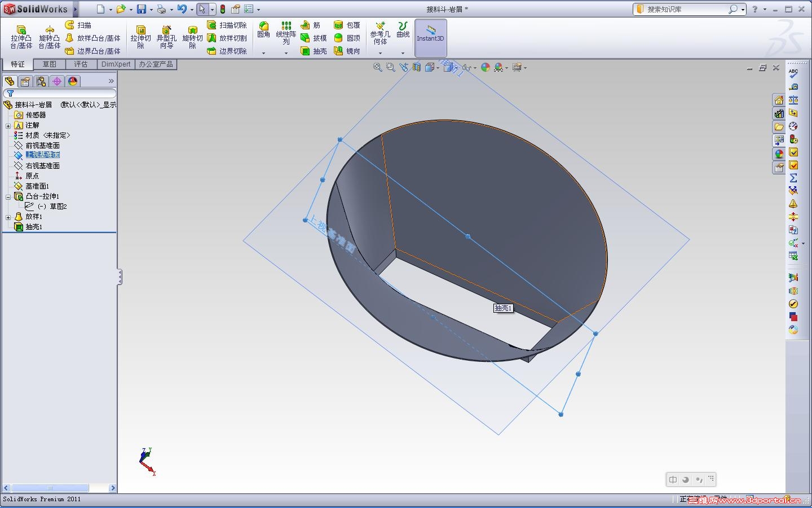812x508 pixels.
Task: Open the DimXpertManager crosshair tab icon
Action: click(57, 81)
